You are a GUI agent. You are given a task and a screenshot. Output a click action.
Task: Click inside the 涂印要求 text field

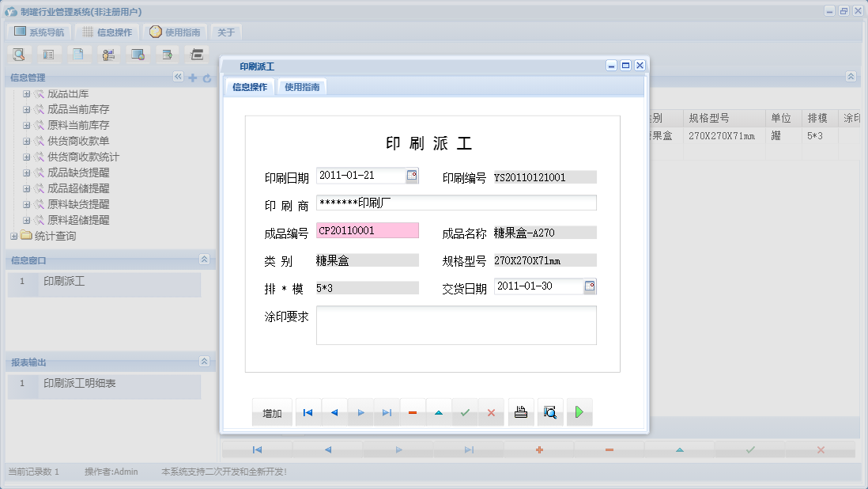pyautogui.click(x=456, y=324)
